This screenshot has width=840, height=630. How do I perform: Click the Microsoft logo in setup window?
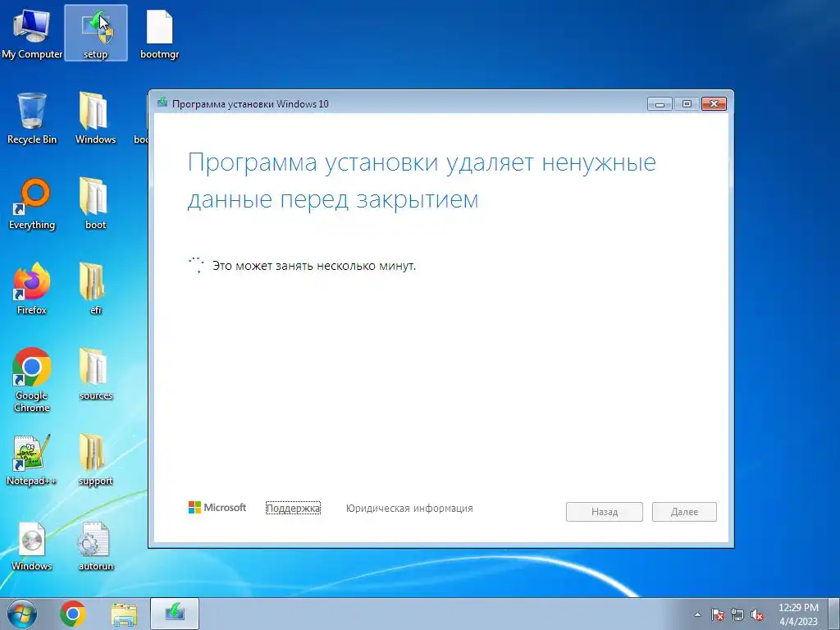(x=217, y=507)
